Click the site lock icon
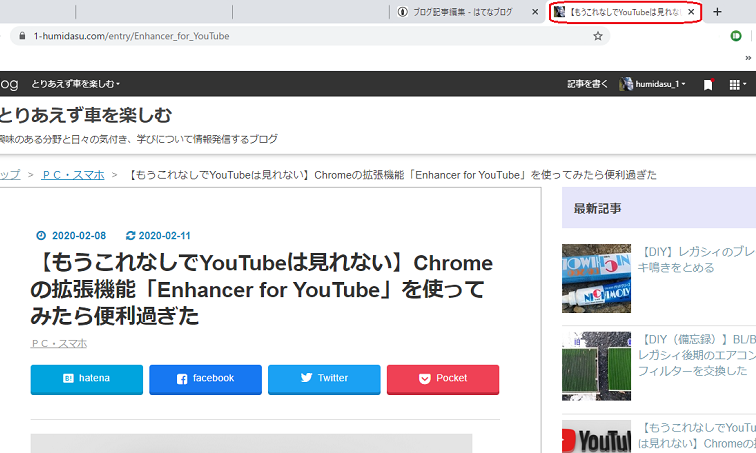 22,36
